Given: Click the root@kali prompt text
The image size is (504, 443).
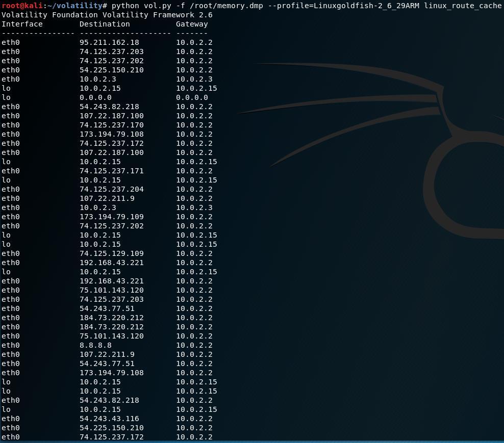Looking at the screenshot, I should [22, 6].
